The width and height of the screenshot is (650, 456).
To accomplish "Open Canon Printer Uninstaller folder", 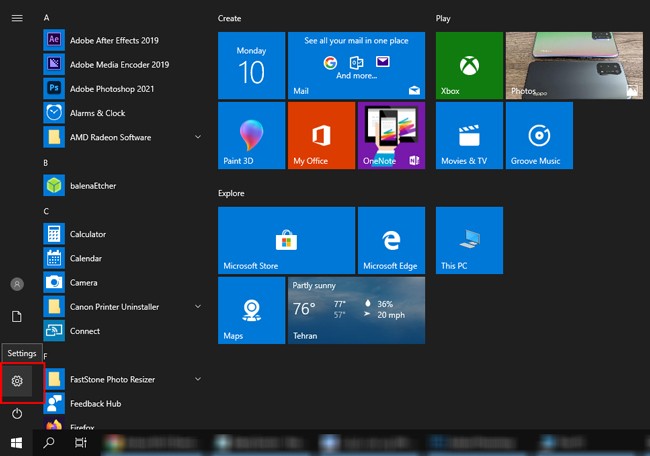I will click(x=124, y=306).
